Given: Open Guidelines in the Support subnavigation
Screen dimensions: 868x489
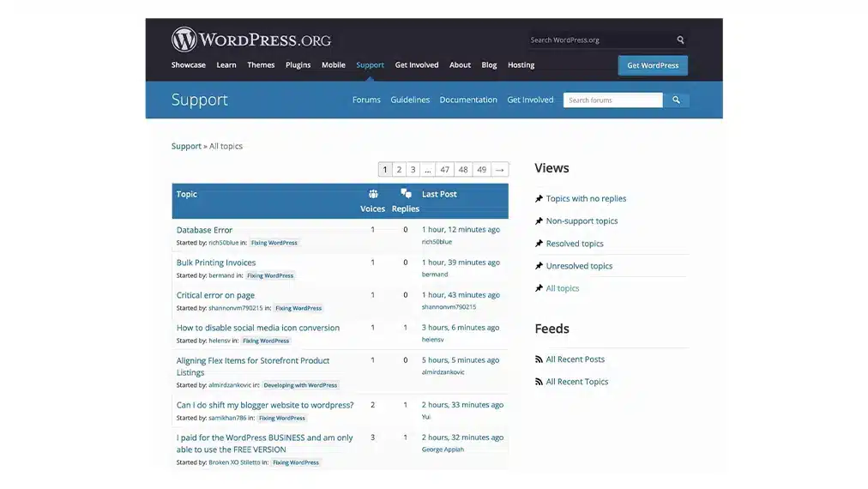Looking at the screenshot, I should tap(410, 100).
